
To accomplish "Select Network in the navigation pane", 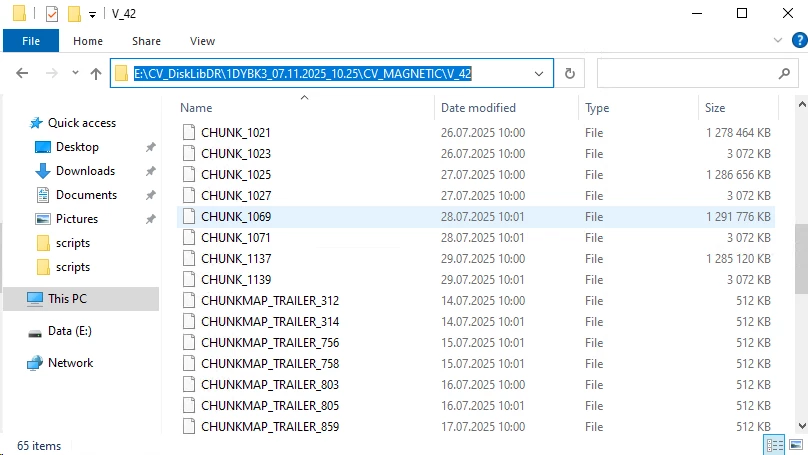I will (x=70, y=363).
